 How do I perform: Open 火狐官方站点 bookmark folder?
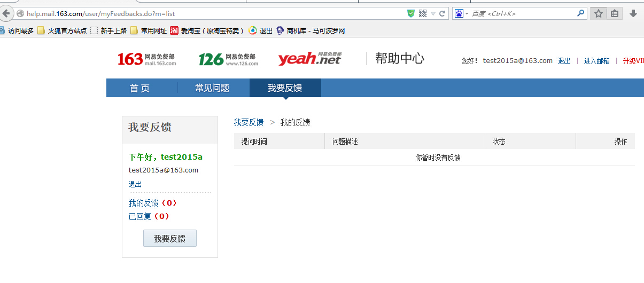click(62, 31)
